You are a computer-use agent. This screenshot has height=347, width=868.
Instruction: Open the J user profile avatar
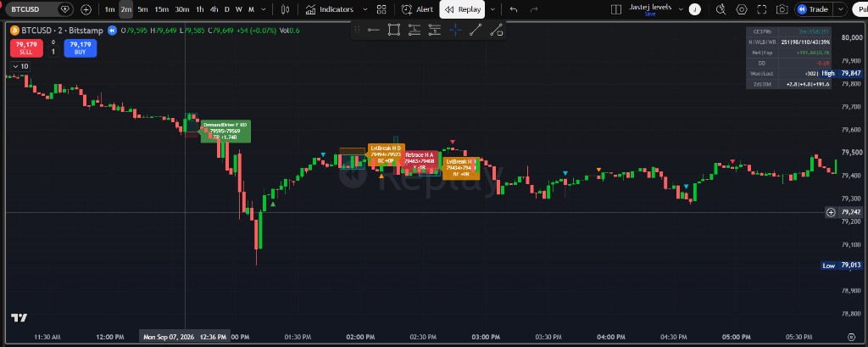point(695,9)
